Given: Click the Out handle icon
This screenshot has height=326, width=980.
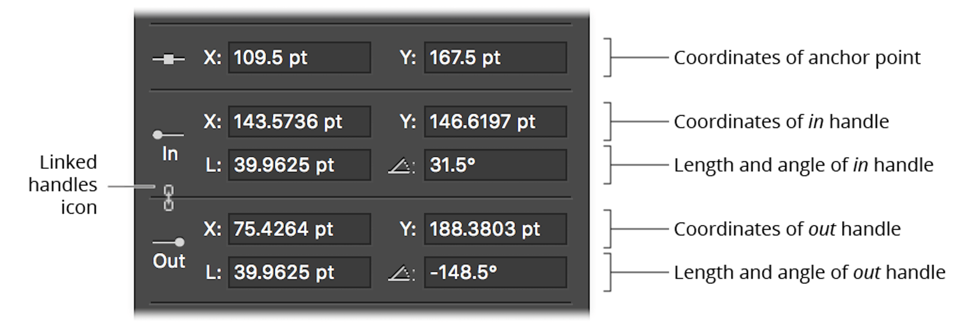Looking at the screenshot, I should [168, 242].
